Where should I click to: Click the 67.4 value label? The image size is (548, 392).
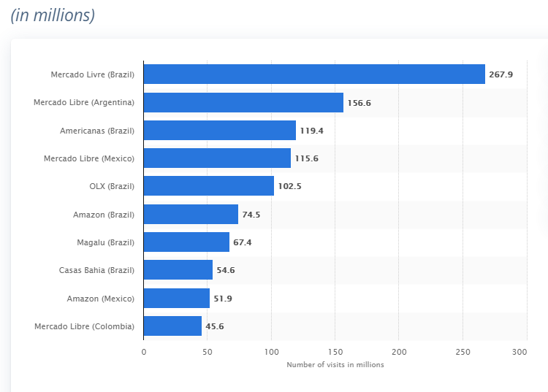tap(243, 242)
